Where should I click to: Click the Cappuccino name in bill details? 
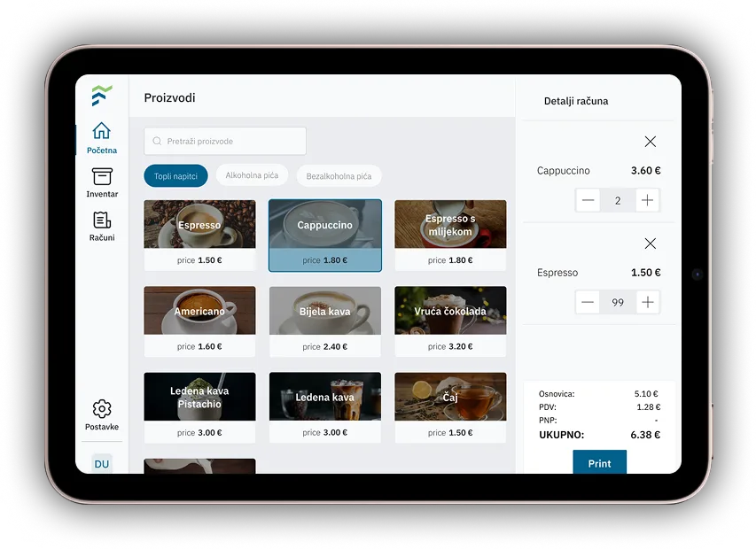pos(563,171)
